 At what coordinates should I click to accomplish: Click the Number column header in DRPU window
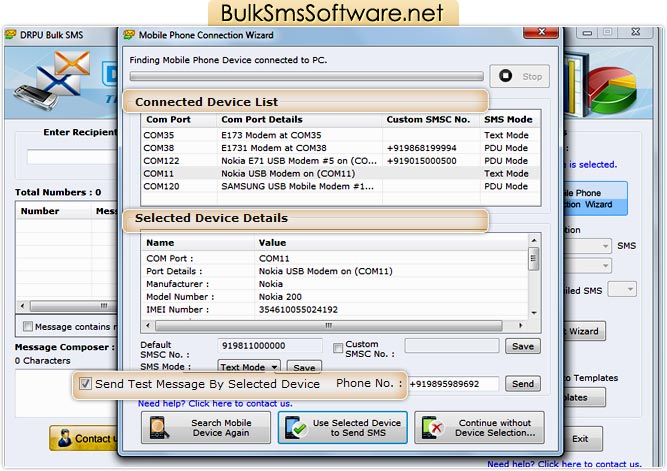(53, 211)
